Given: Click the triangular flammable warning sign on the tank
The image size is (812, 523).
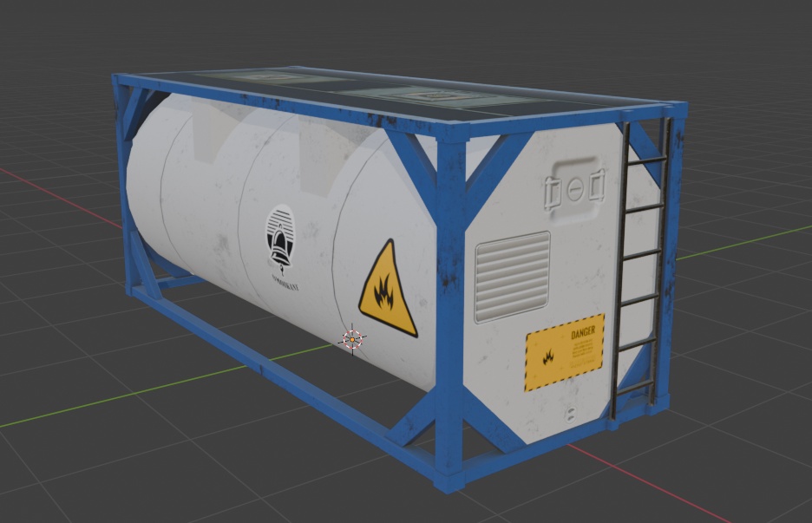Looking at the screenshot, I should point(387,289).
